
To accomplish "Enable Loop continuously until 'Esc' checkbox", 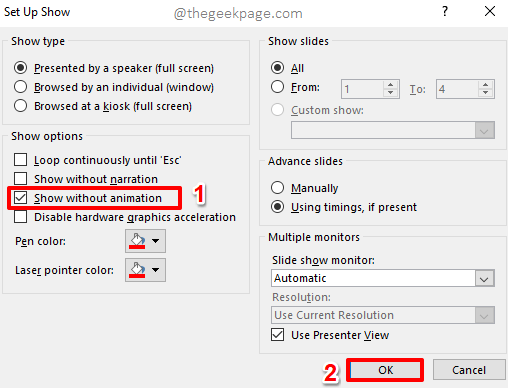I will pyautogui.click(x=21, y=160).
